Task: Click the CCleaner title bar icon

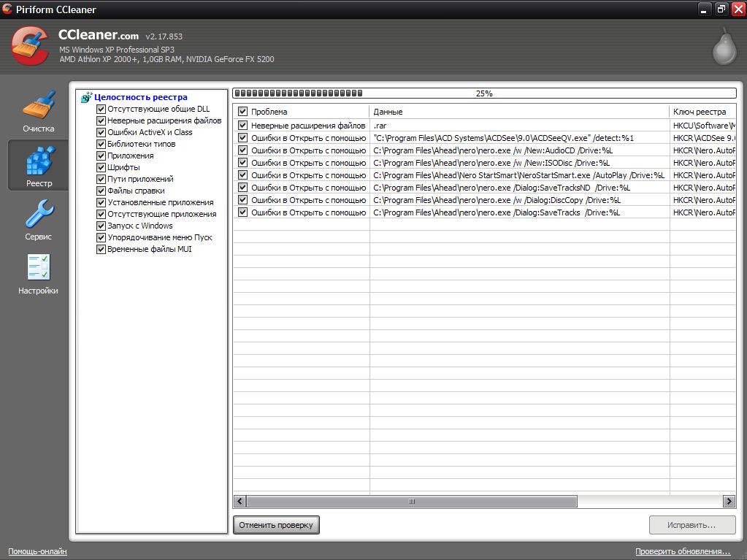Action: (x=9, y=9)
